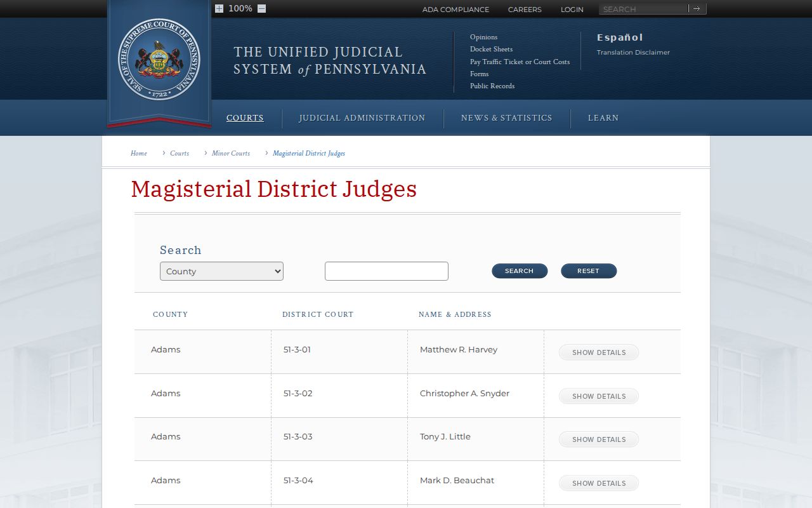
Task: Go to the Minor Courts breadcrumb
Action: point(231,153)
